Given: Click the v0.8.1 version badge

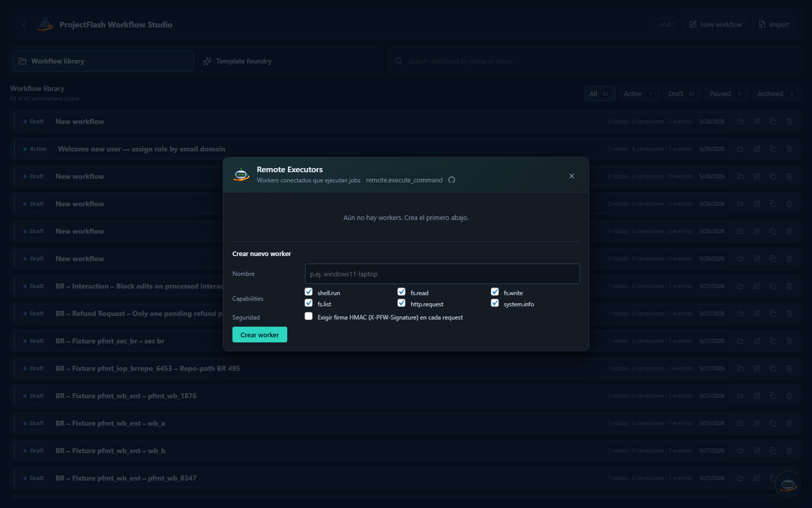Looking at the screenshot, I should click(x=667, y=24).
